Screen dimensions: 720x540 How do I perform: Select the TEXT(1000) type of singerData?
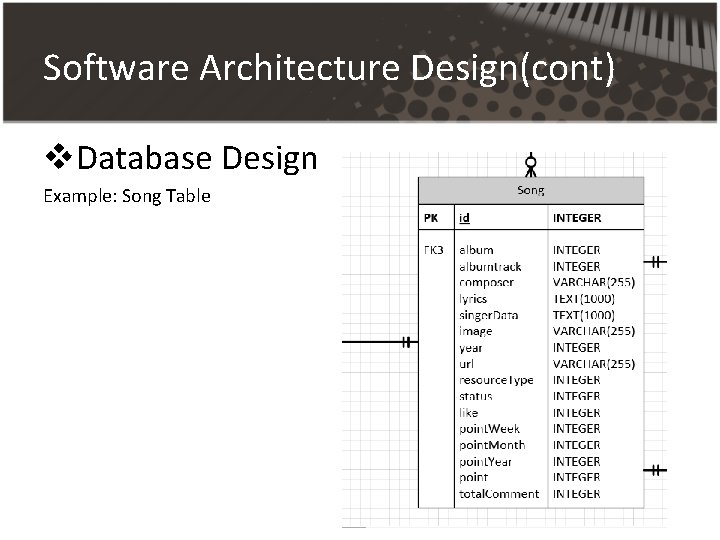(x=584, y=315)
